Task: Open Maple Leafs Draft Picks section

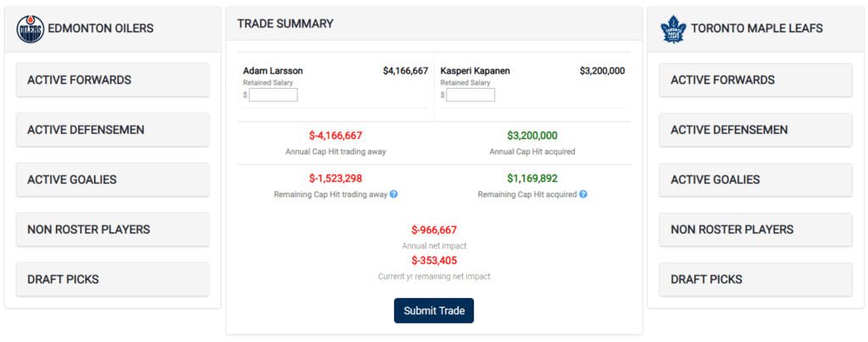Action: 755,279
